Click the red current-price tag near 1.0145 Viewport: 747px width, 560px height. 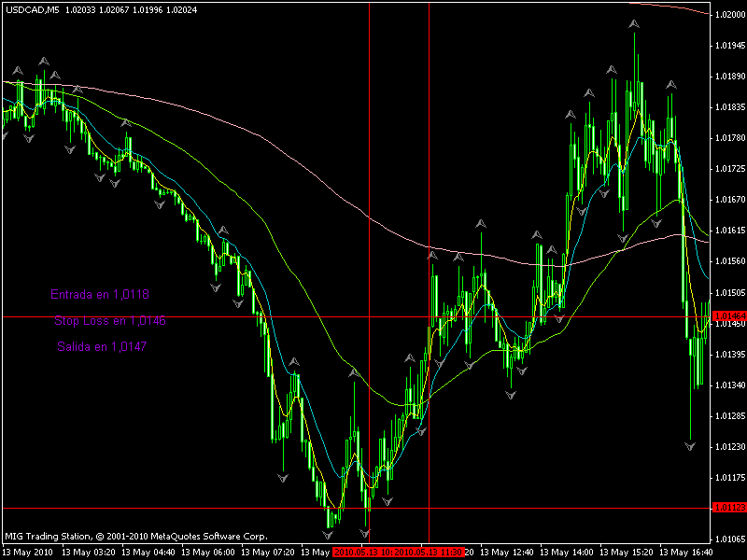727,317
